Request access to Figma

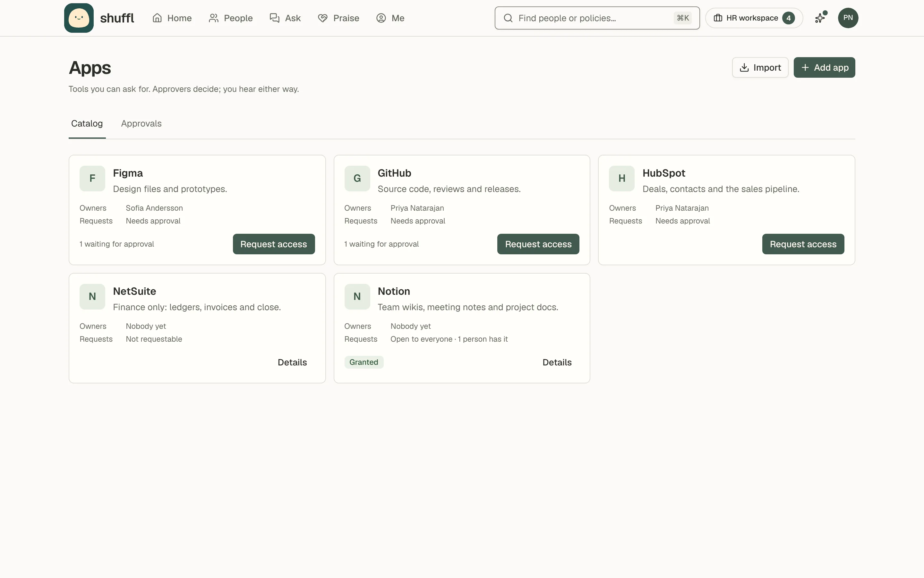click(274, 244)
